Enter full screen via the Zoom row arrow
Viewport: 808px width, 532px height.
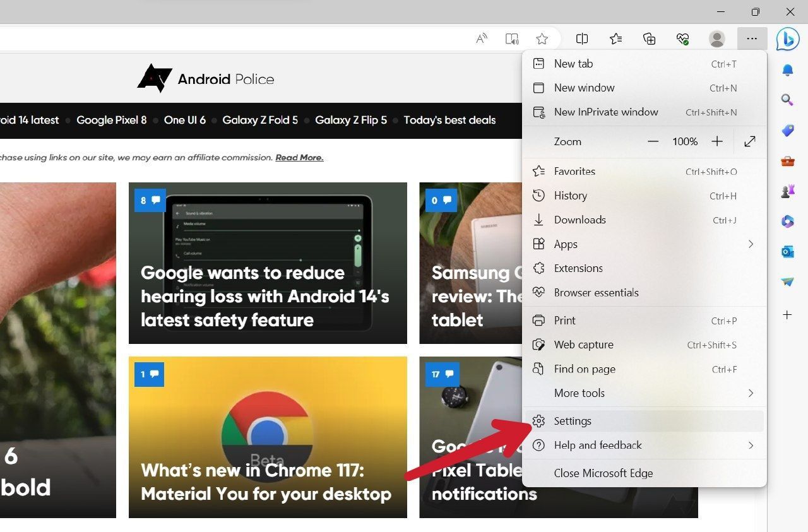point(749,141)
